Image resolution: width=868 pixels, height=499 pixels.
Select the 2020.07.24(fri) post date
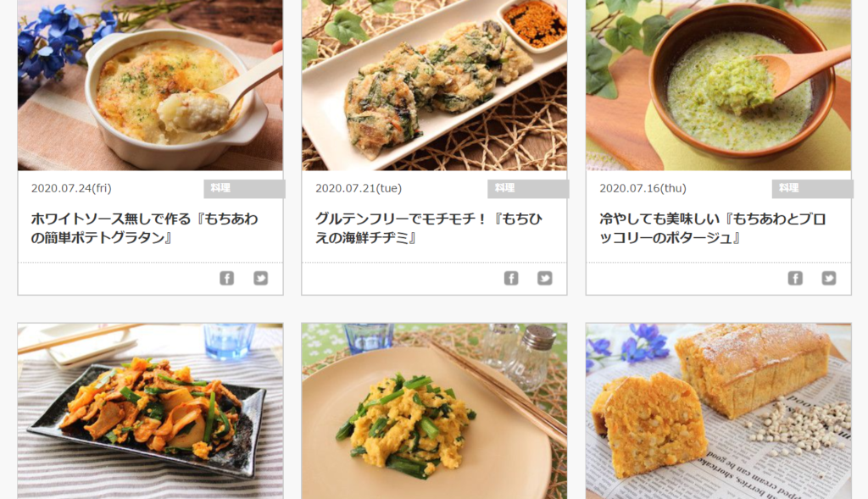71,188
